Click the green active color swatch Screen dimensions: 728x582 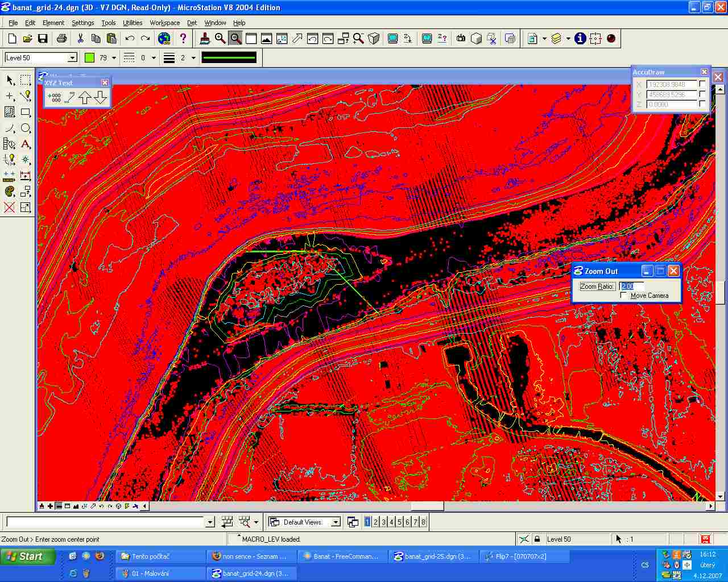[x=89, y=58]
